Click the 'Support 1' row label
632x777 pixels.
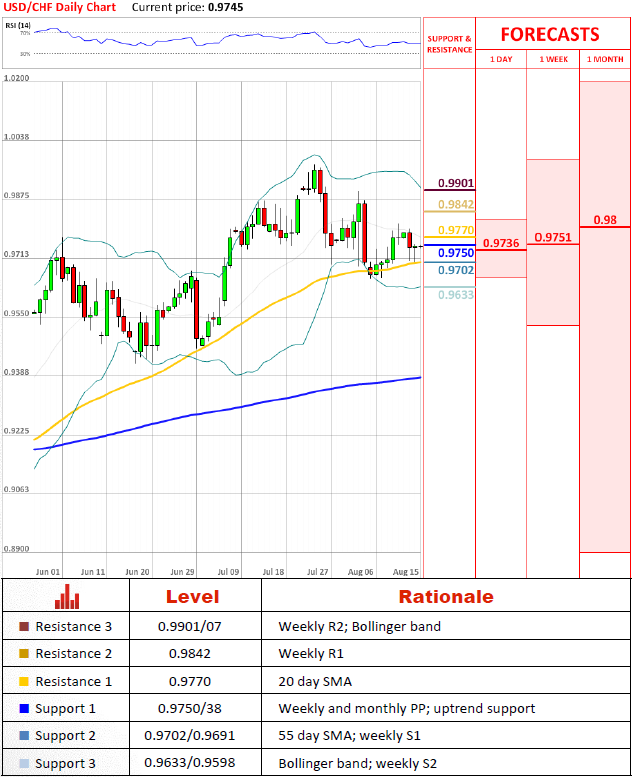click(x=65, y=709)
